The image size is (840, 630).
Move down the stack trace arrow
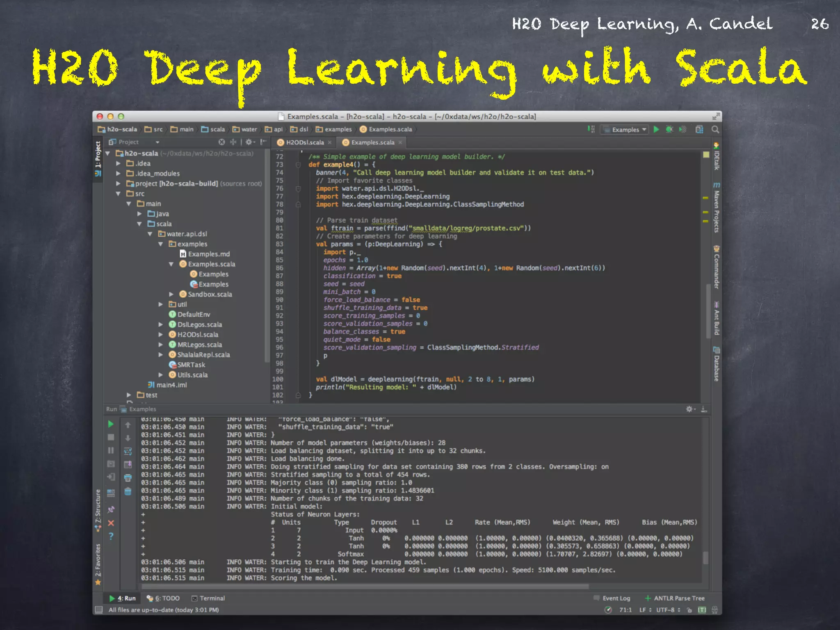[128, 438]
